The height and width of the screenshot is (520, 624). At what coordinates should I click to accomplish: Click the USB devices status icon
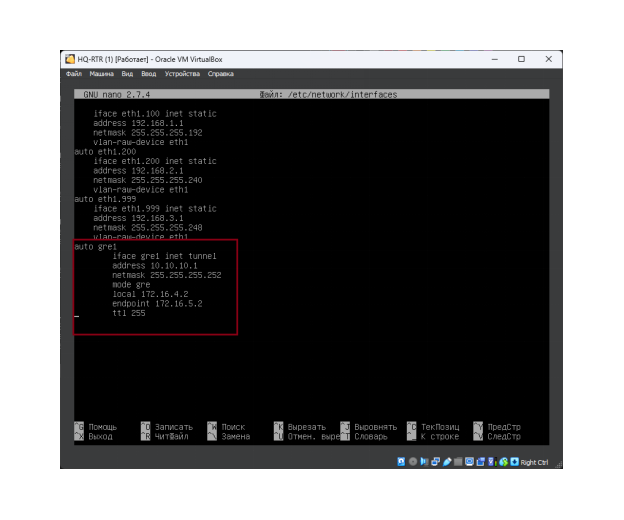[x=447, y=462]
